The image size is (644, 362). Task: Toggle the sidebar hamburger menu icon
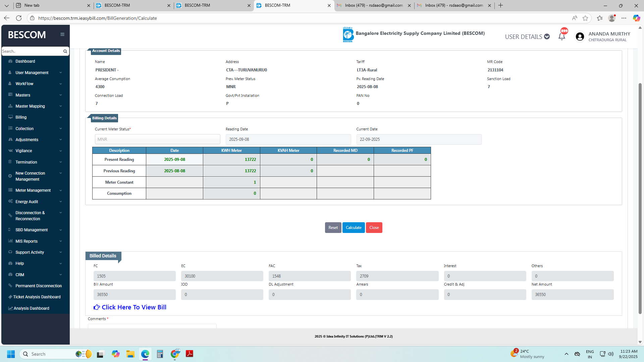62,35
